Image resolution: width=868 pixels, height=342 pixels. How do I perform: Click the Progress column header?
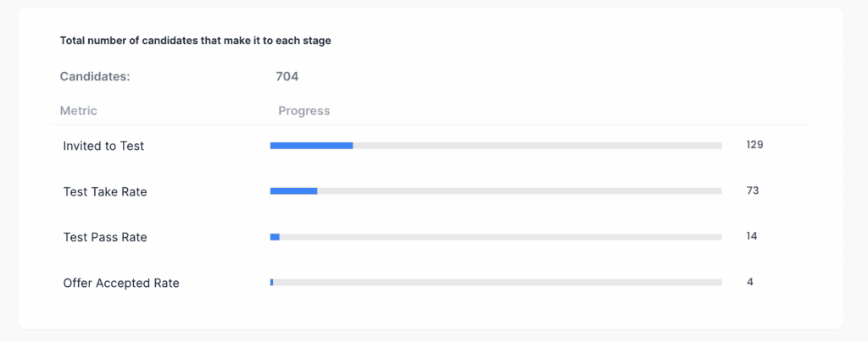coord(304,111)
